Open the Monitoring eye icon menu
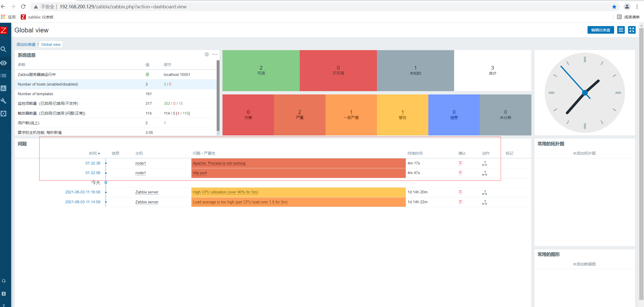 [x=4, y=63]
